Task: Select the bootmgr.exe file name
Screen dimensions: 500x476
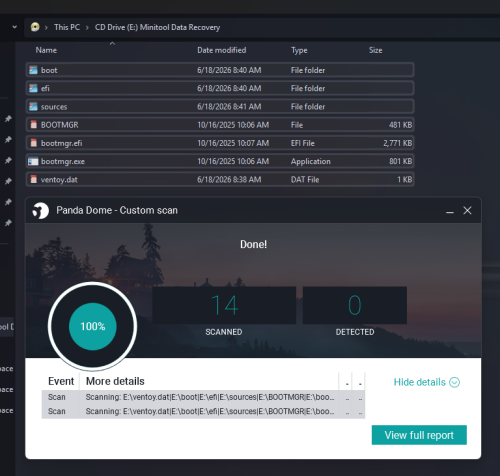Action: coord(63,161)
